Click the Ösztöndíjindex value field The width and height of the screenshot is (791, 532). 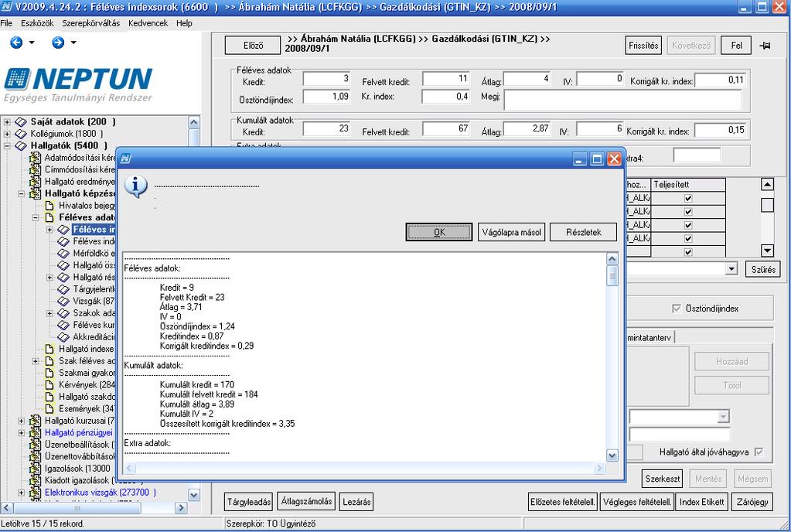[326, 97]
